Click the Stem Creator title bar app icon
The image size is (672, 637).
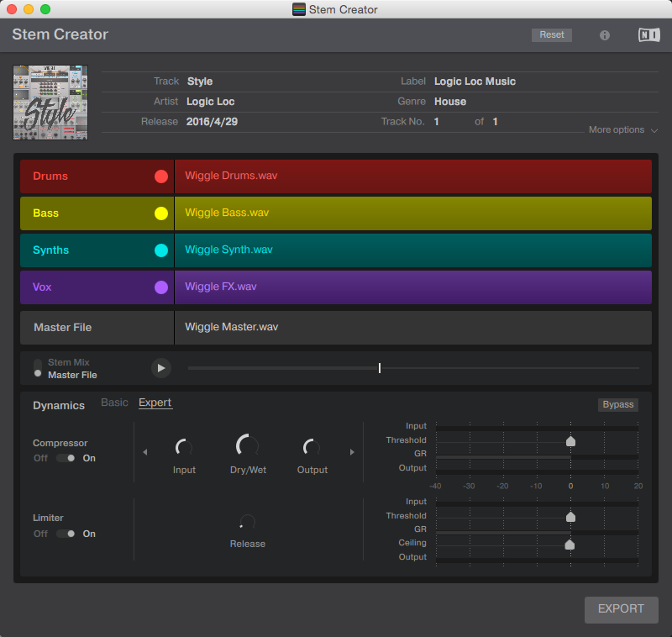[x=299, y=9]
